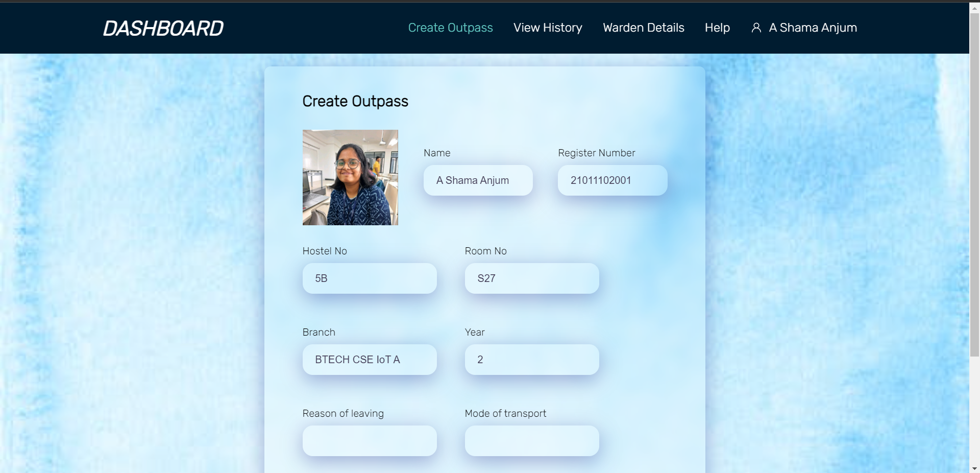980x473 pixels.
Task: Click the Hostel No field showing 5B
Action: [x=369, y=278]
